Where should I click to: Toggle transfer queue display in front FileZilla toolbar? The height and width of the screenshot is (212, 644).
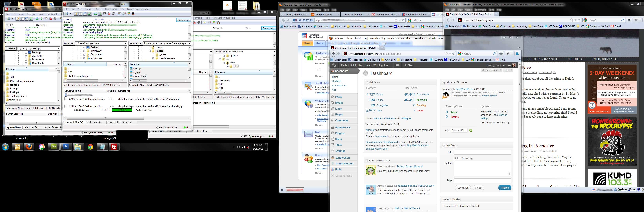pyautogui.click(x=90, y=14)
